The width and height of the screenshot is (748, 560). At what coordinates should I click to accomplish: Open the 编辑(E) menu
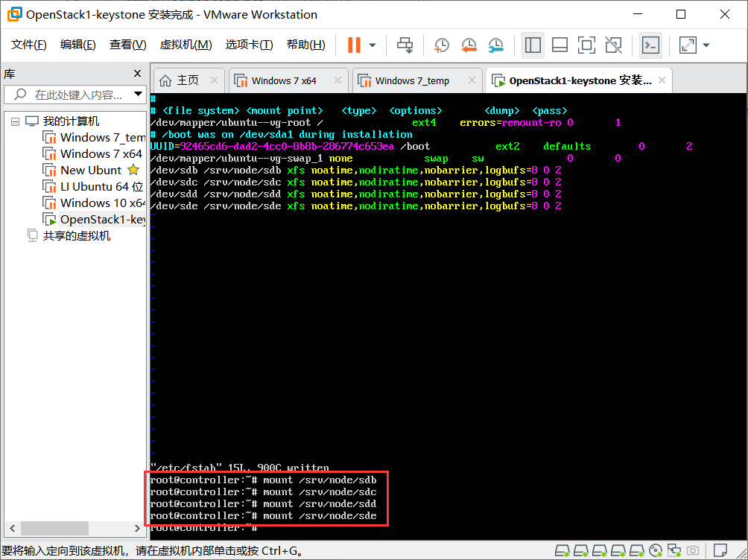[x=77, y=45]
